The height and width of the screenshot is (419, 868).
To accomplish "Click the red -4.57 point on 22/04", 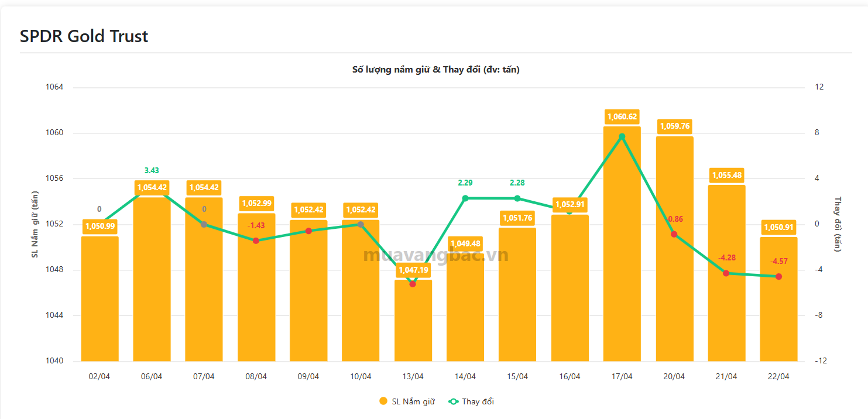I will pyautogui.click(x=778, y=276).
